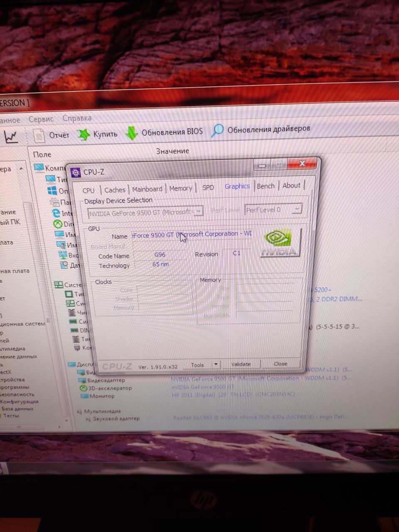
Task: Select Конфигурация in the AIDA64 left tree
Action: pyautogui.click(x=19, y=402)
